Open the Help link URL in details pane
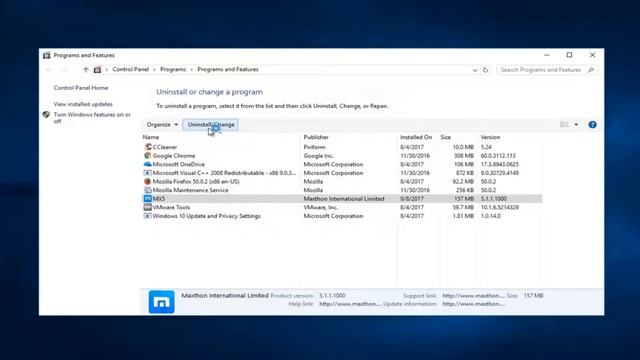Image resolution: width=640 pixels, height=360 pixels. pos(350,304)
